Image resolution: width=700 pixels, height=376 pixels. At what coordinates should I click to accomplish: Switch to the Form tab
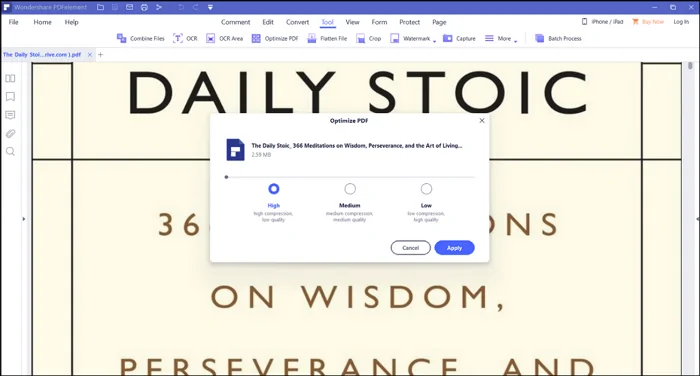(x=379, y=22)
